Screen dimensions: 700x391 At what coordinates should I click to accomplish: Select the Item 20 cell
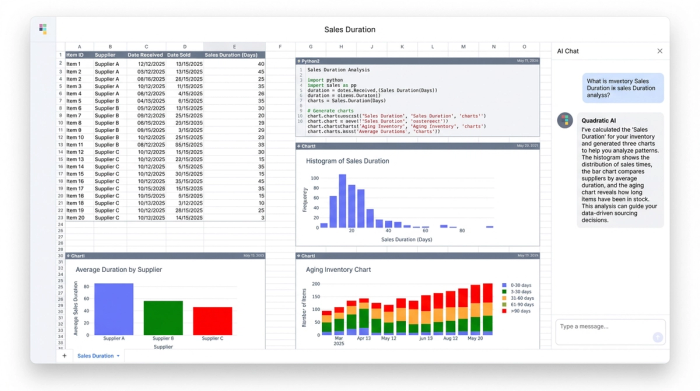click(x=79, y=218)
